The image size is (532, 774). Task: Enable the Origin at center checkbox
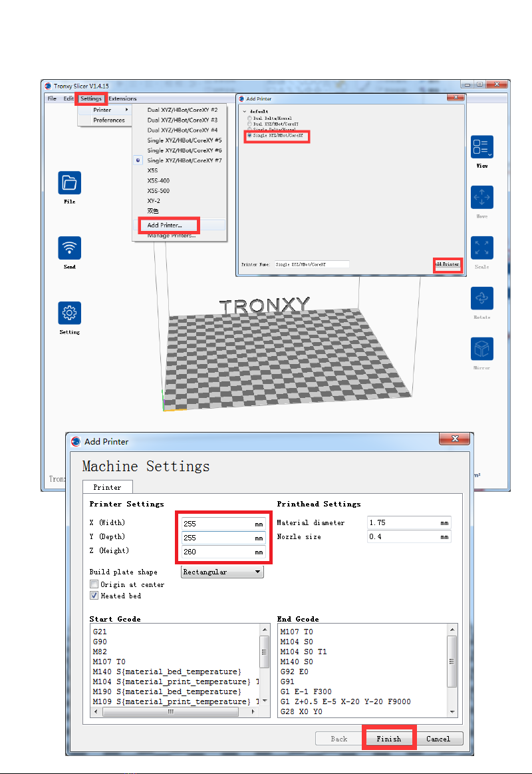click(94, 584)
